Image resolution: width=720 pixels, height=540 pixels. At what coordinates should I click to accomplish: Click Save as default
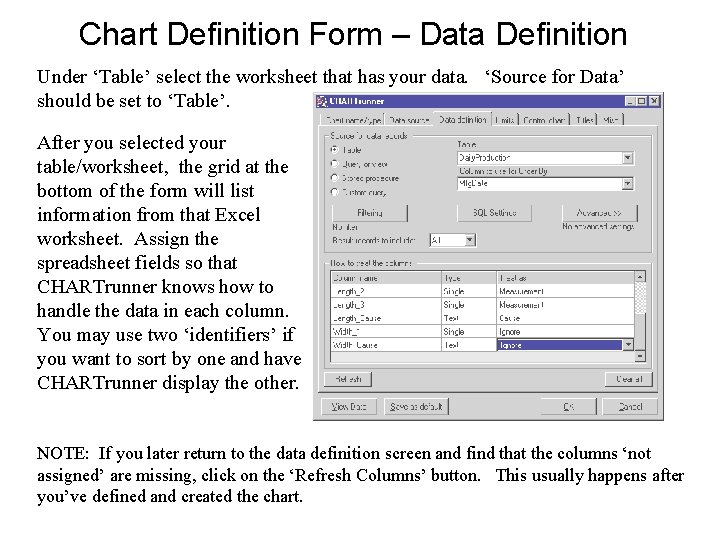click(x=416, y=406)
